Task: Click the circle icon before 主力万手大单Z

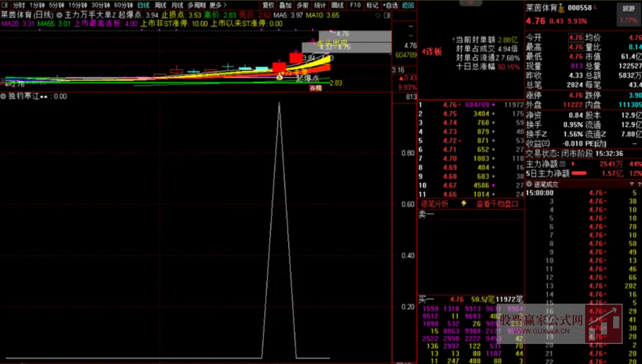Action: click(x=60, y=14)
